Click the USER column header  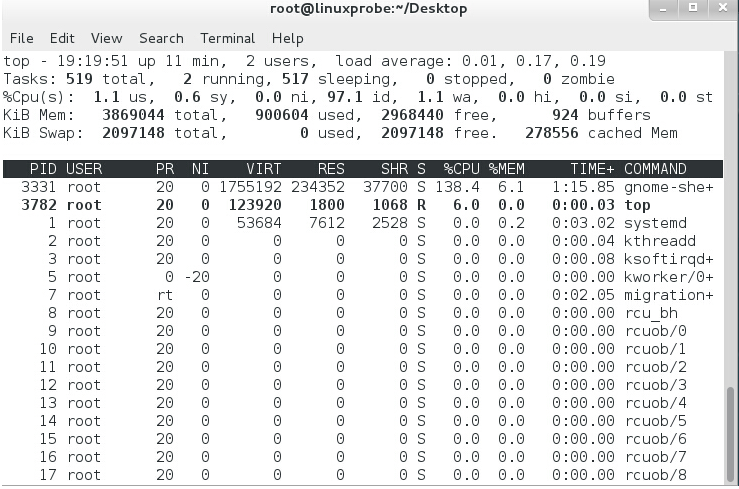[x=84, y=169]
